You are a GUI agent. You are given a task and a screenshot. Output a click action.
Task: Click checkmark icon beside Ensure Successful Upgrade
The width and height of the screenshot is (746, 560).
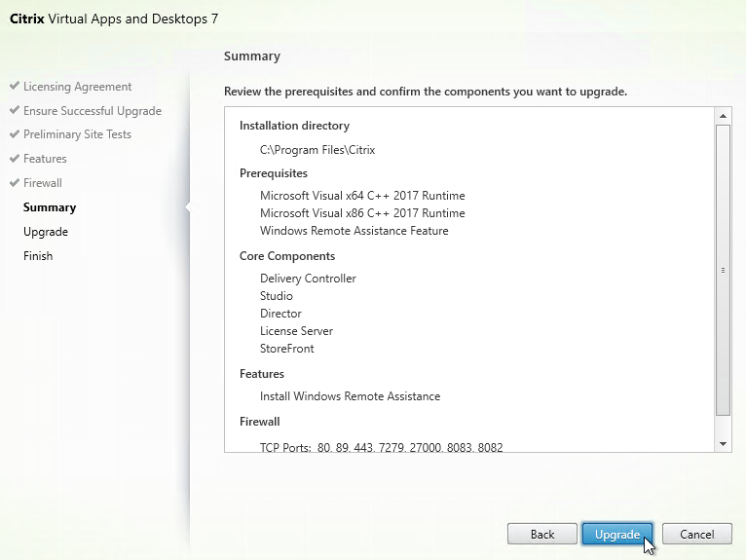pyautogui.click(x=15, y=110)
